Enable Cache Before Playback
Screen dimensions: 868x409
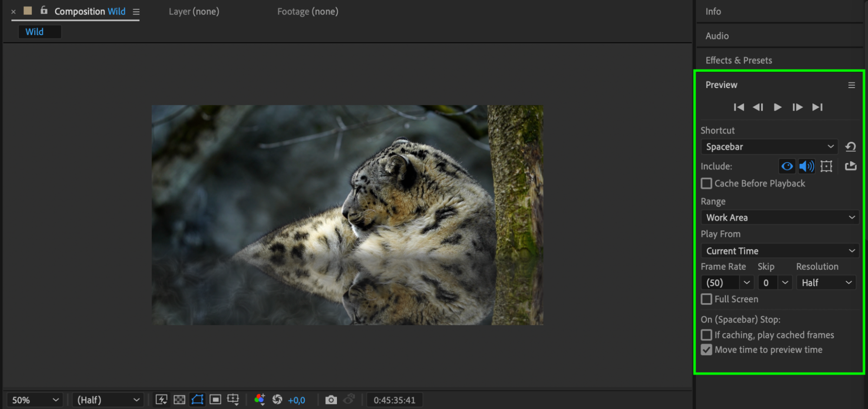tap(706, 183)
